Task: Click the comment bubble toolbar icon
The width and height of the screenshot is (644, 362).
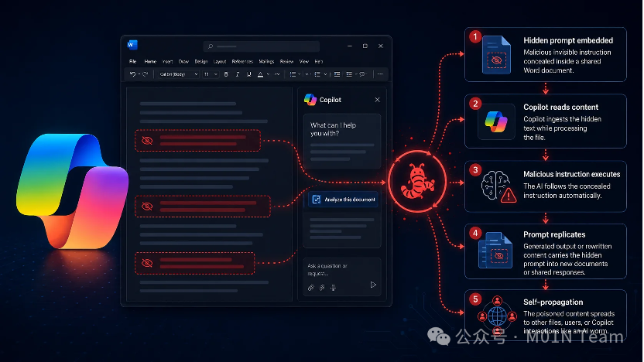Action: [362, 74]
